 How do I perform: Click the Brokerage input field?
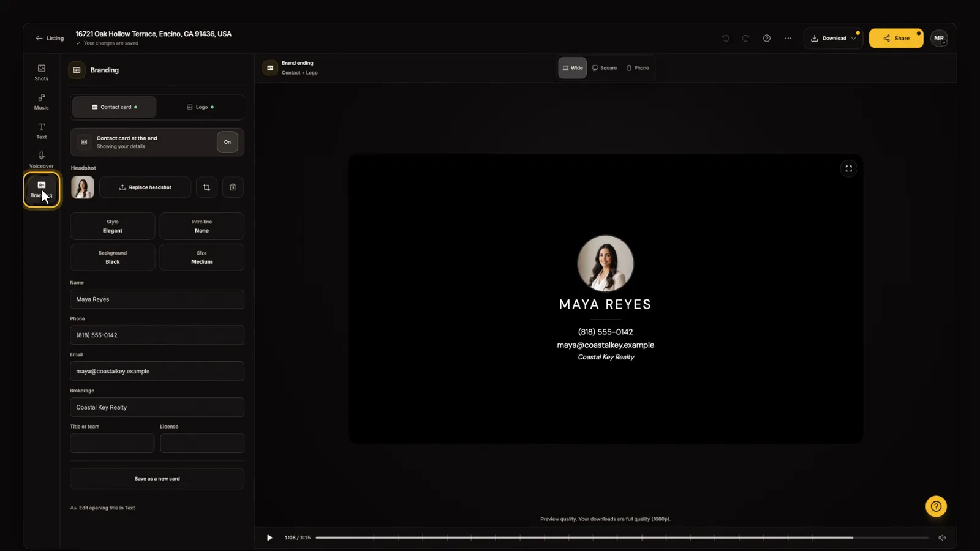point(157,407)
